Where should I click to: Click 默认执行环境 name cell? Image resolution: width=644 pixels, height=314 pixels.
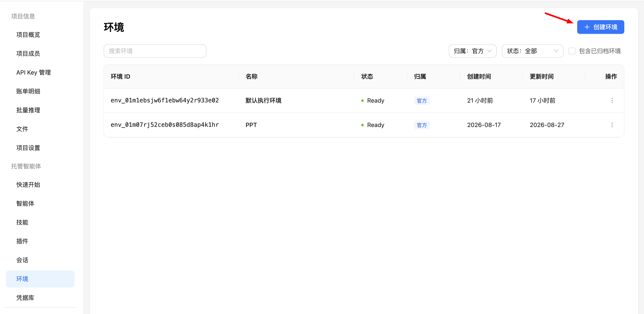263,100
